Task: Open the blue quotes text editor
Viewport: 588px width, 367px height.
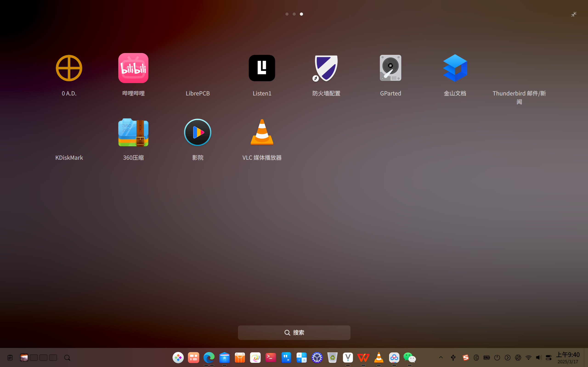Action: [286, 358]
